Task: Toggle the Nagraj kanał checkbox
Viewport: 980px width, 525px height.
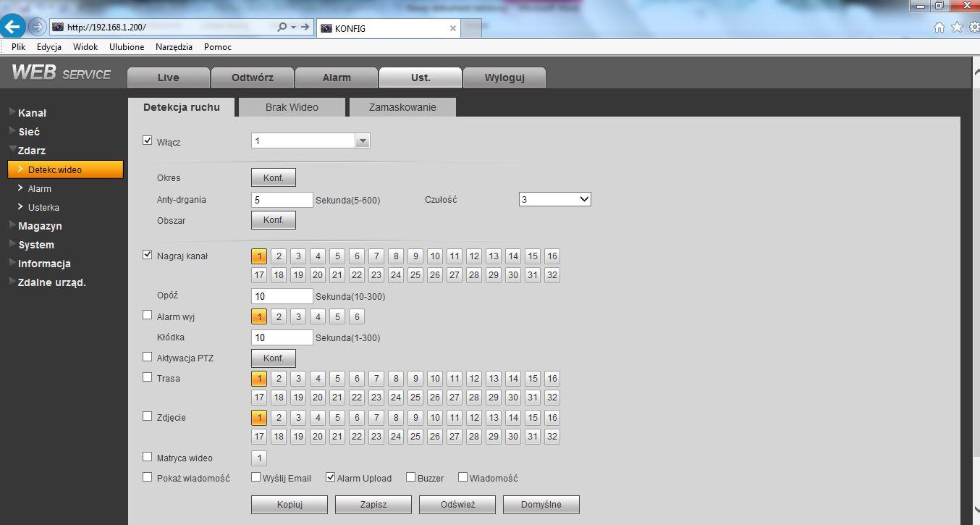Action: pos(148,254)
